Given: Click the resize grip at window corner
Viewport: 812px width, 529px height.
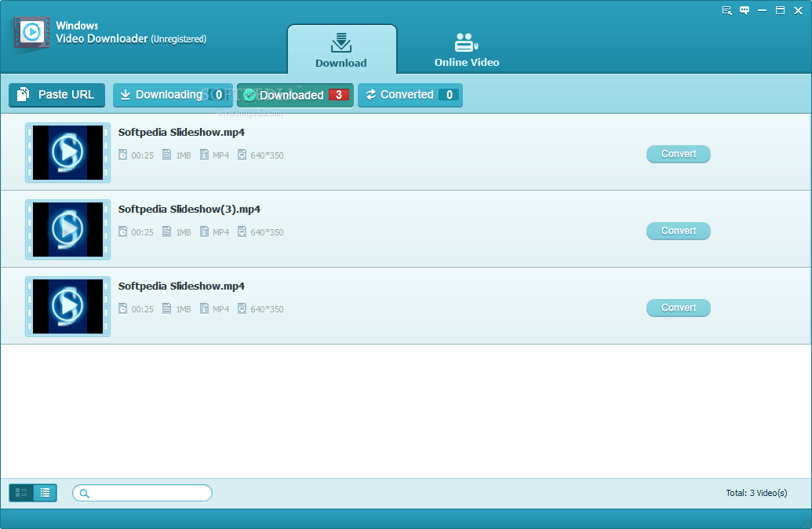Looking at the screenshot, I should tap(805, 523).
